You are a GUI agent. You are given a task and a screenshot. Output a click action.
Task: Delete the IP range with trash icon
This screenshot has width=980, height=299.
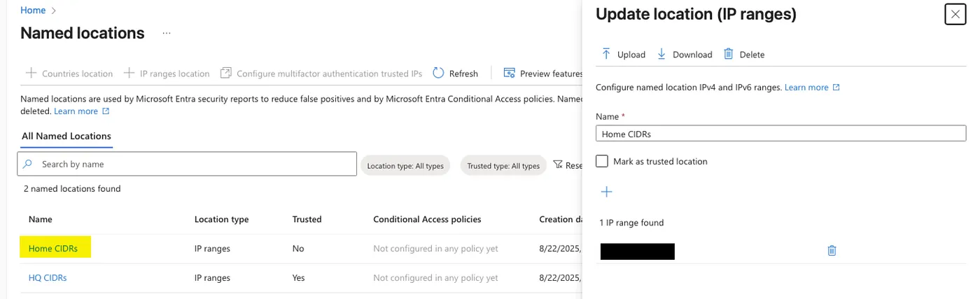[x=832, y=251]
